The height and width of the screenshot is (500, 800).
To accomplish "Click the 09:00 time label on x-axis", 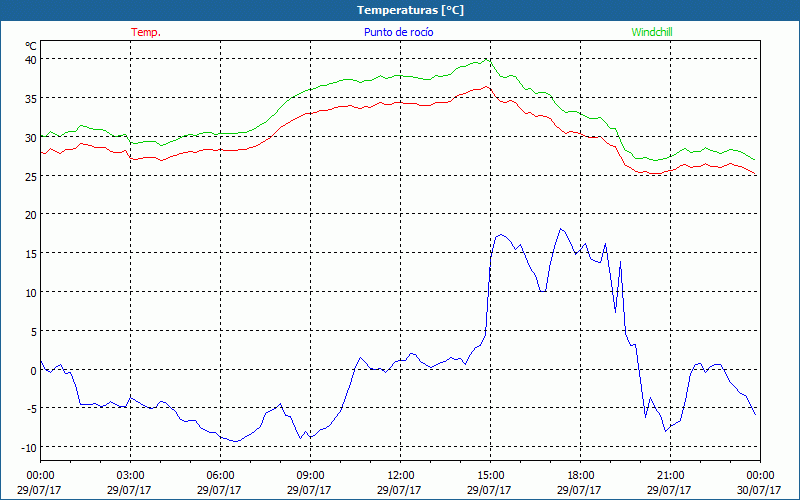I will point(310,476).
